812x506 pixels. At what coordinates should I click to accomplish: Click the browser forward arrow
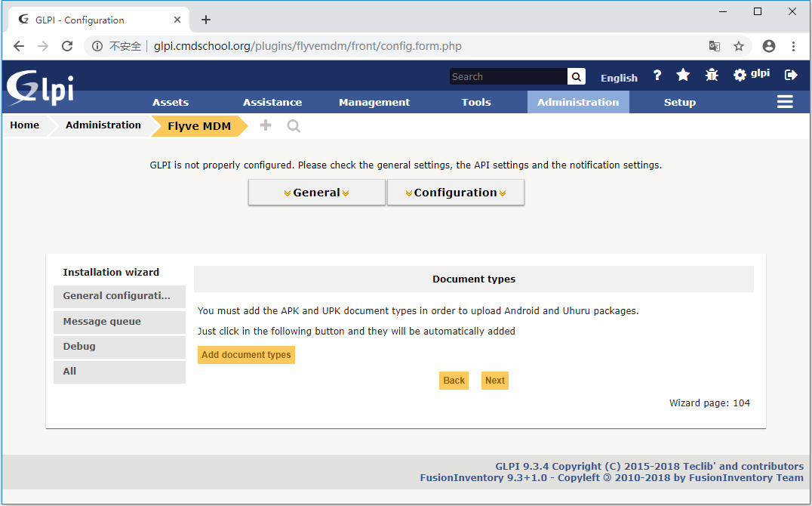[43, 46]
